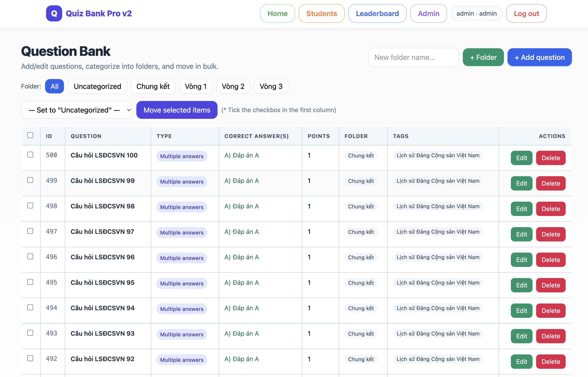The image size is (588, 377).
Task: Select the checkbox for question 497
Action: [x=30, y=231]
